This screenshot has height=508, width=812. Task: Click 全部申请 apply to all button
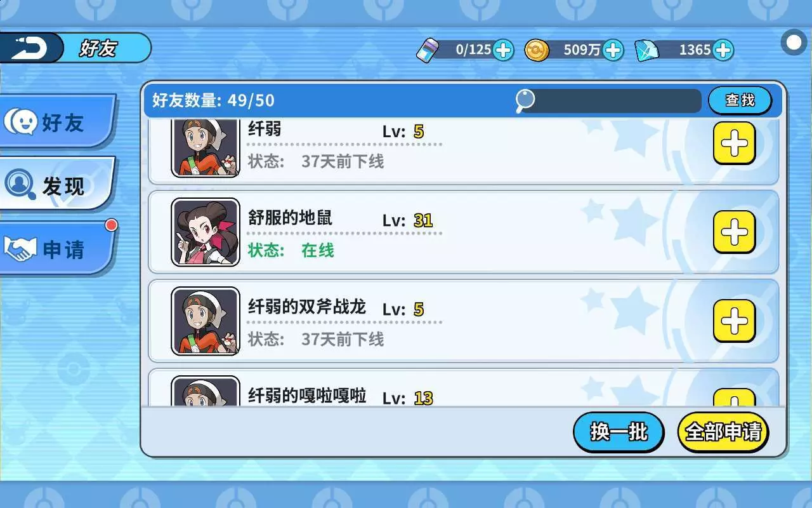[723, 432]
